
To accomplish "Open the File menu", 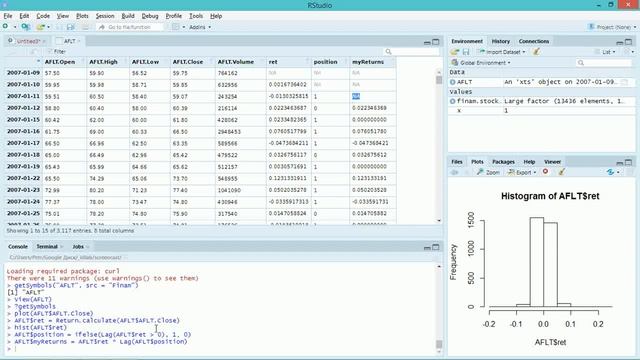I will tap(8, 16).
